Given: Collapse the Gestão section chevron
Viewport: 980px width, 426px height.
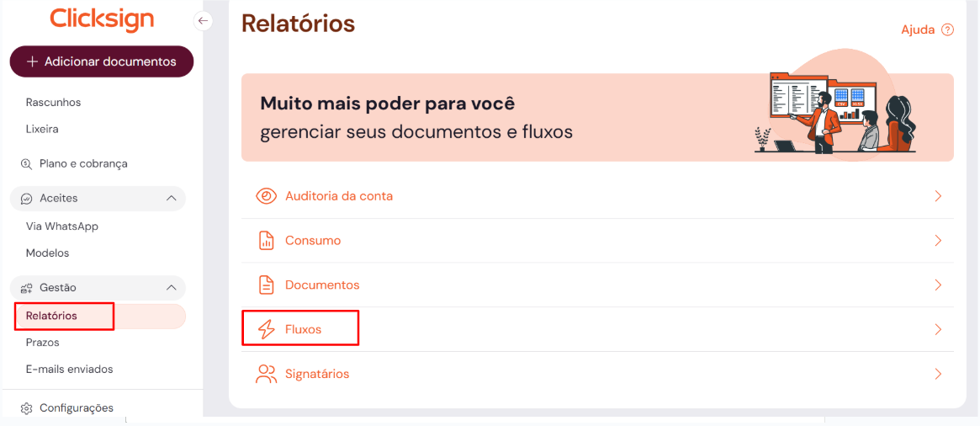Looking at the screenshot, I should [x=172, y=288].
